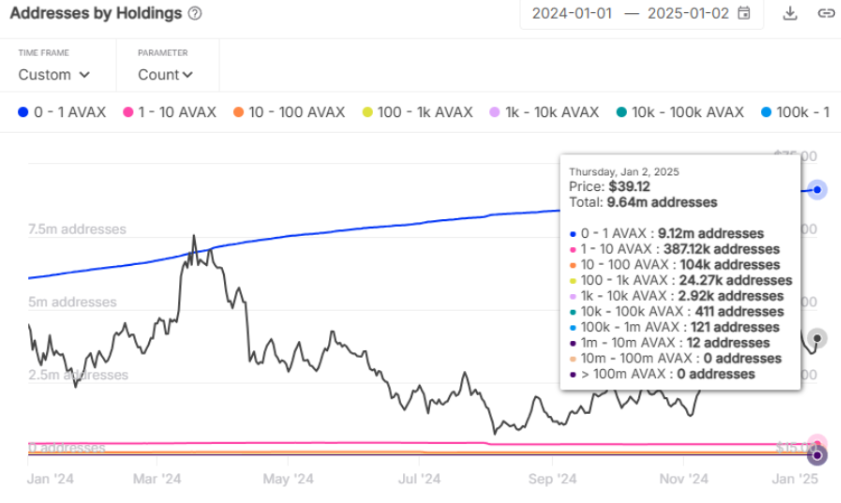Click the May '24 axis label

coord(288,478)
